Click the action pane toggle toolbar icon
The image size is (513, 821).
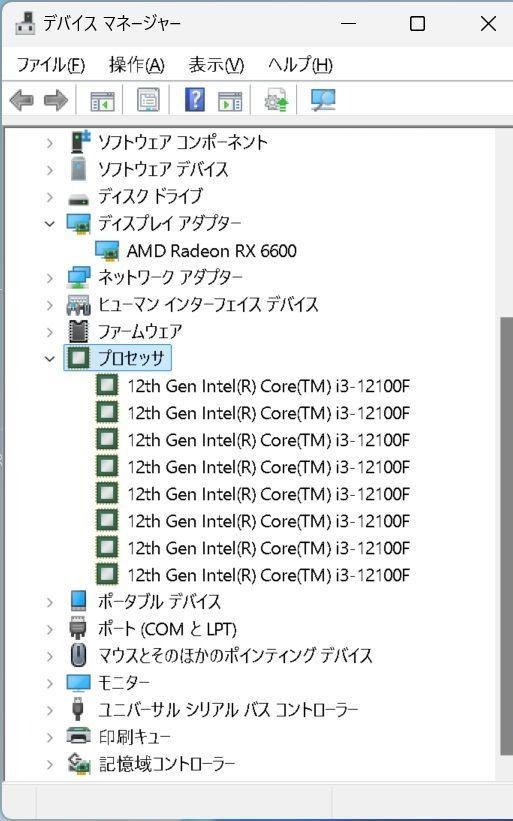tap(230, 99)
